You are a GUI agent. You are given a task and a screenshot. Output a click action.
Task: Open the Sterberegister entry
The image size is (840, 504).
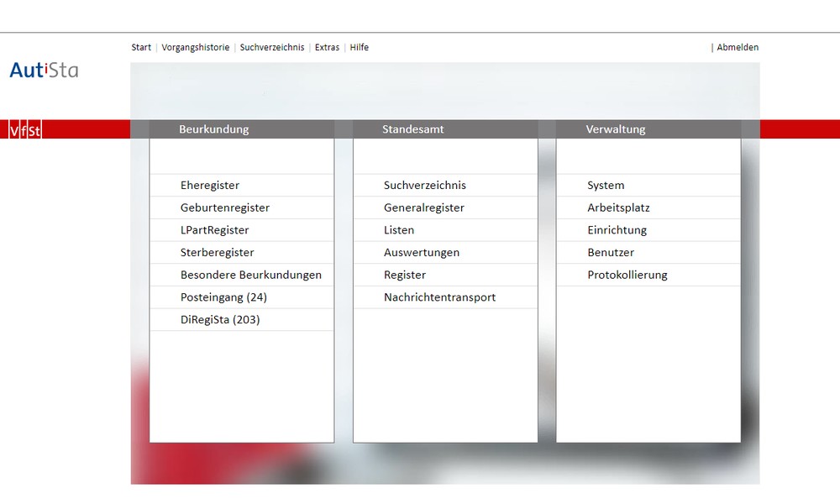coord(217,253)
